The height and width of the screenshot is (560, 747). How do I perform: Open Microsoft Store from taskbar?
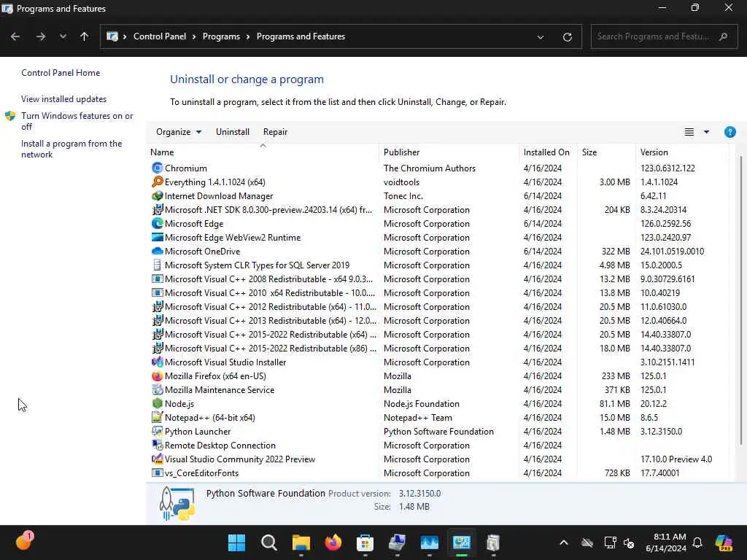tap(365, 542)
